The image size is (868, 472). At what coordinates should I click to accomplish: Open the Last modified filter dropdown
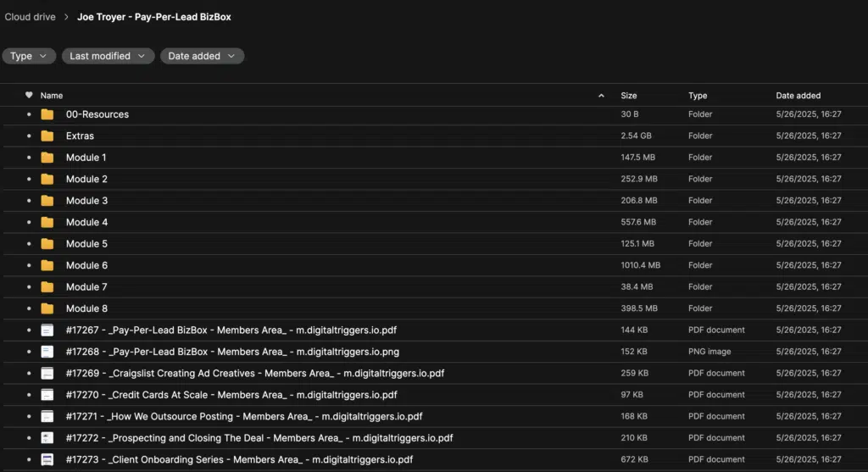[108, 56]
